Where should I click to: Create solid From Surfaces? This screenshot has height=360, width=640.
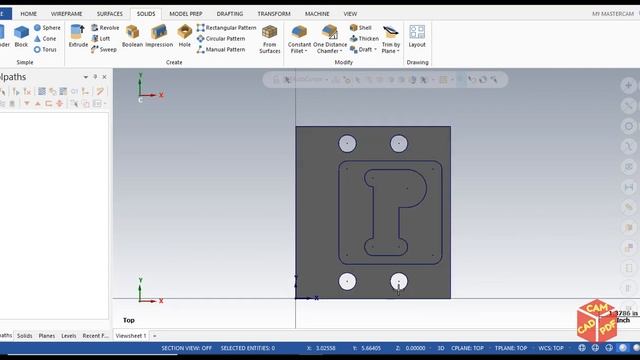click(269, 39)
